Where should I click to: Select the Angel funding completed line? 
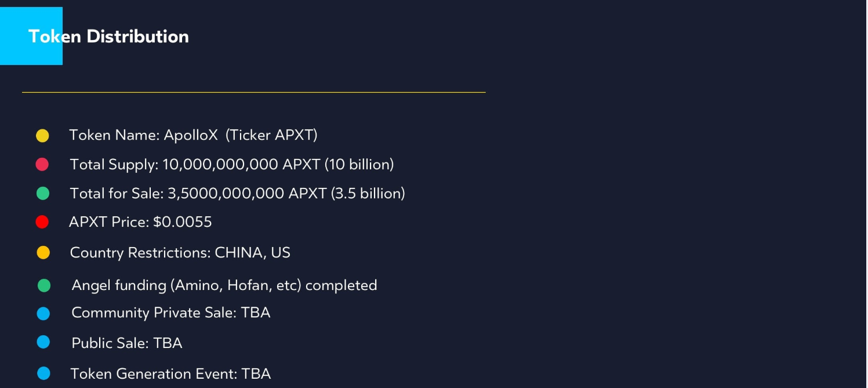coord(224,285)
